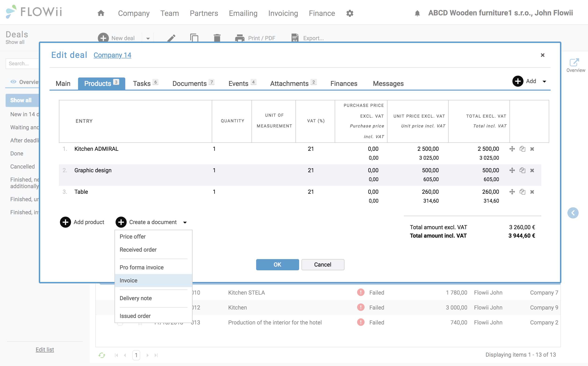Viewport: 588px width, 366px height.
Task: Open the New deal dropdown arrow
Action: [148, 39]
